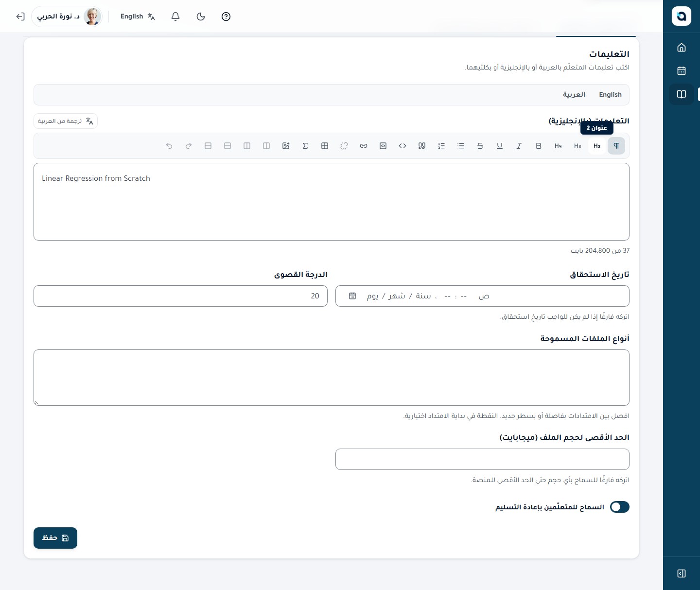This screenshot has height=590, width=700.
Task: Open the courses book icon in the sidebar
Action: (682, 94)
